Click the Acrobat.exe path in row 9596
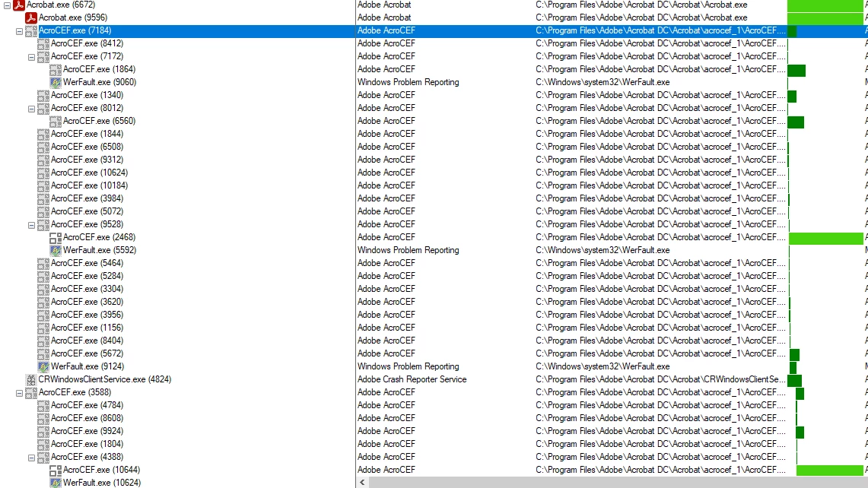This screenshot has width=868, height=488. point(641,17)
